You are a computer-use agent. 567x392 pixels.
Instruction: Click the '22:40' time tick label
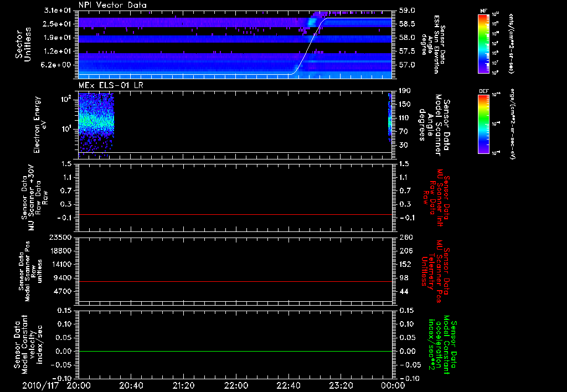coord(288,385)
